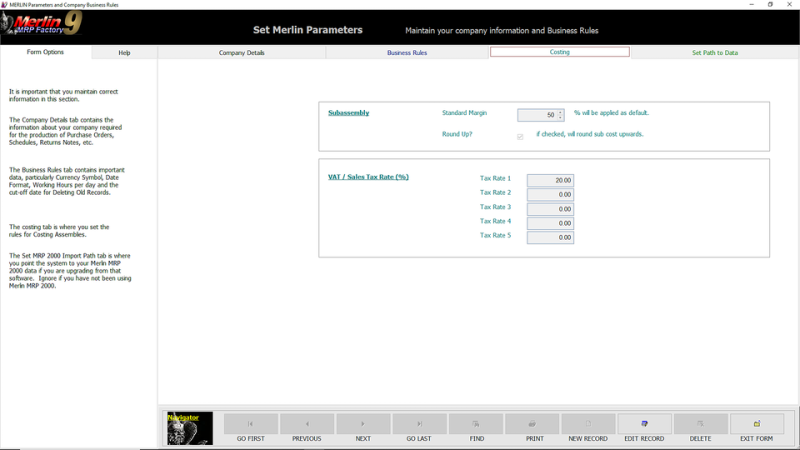Click the New Record button
The height and width of the screenshot is (450, 800).
pyautogui.click(x=588, y=424)
